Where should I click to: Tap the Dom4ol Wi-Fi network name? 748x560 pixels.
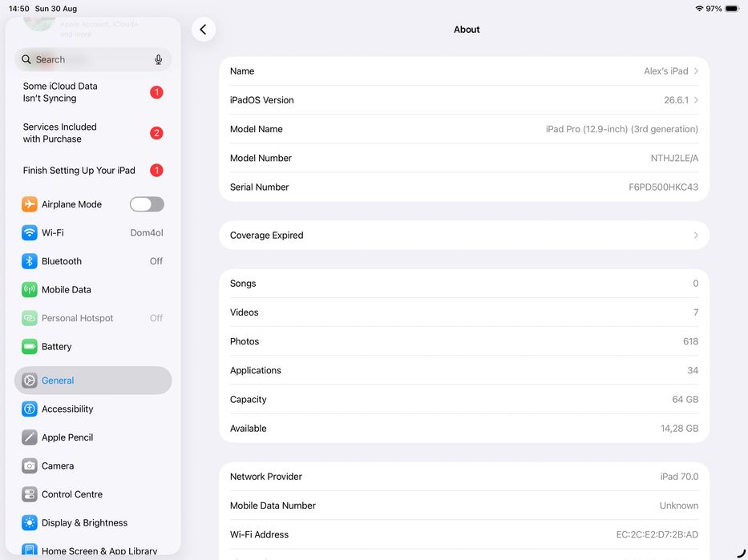[x=147, y=232]
